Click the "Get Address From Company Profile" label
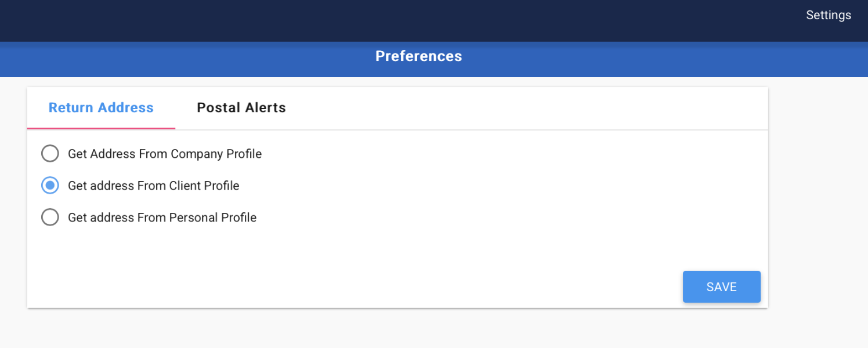The height and width of the screenshot is (348, 868). [x=165, y=154]
